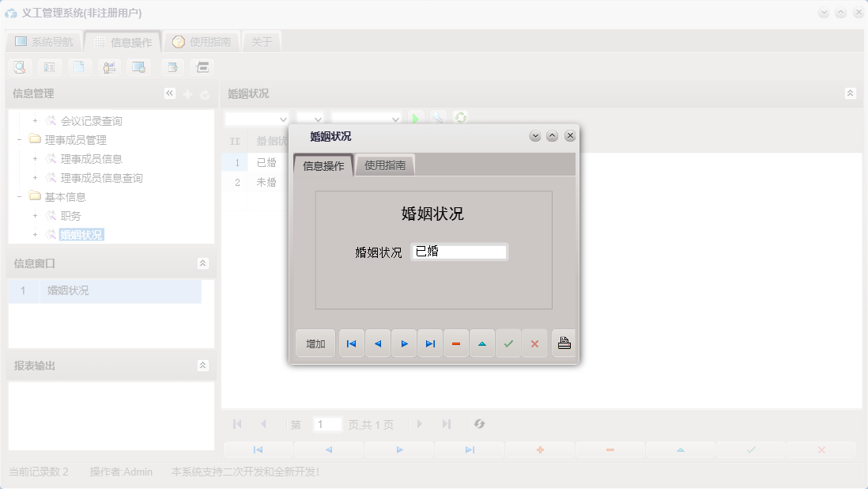Click the red X to cancel record edits
The image size is (868, 489).
tap(534, 343)
